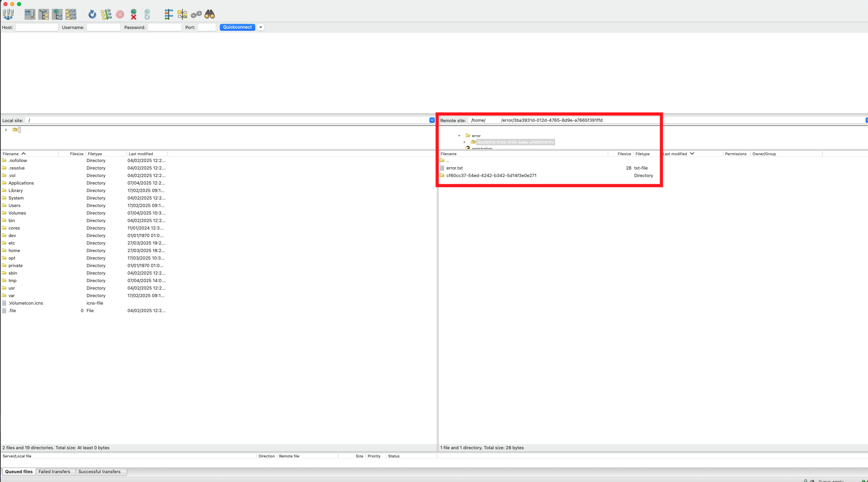The height and width of the screenshot is (482, 868).
Task: Search remote files with the binoculars icon
Action: pyautogui.click(x=210, y=14)
